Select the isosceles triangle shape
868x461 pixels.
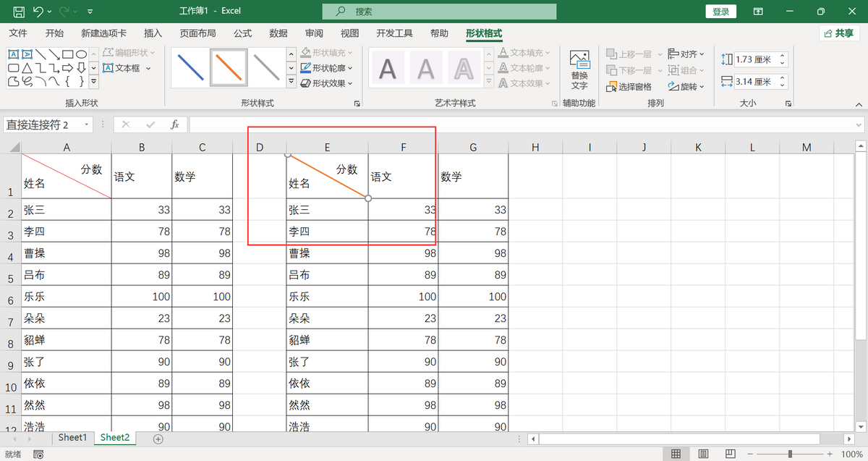pyautogui.click(x=27, y=68)
